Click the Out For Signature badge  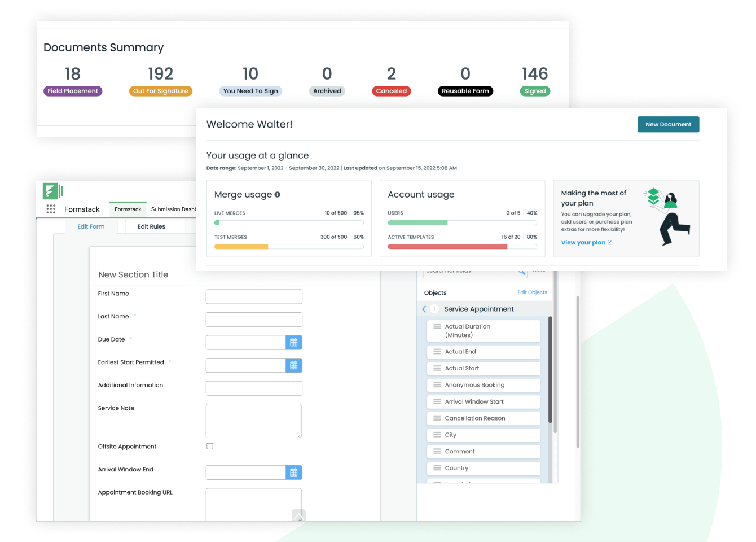pos(161,91)
